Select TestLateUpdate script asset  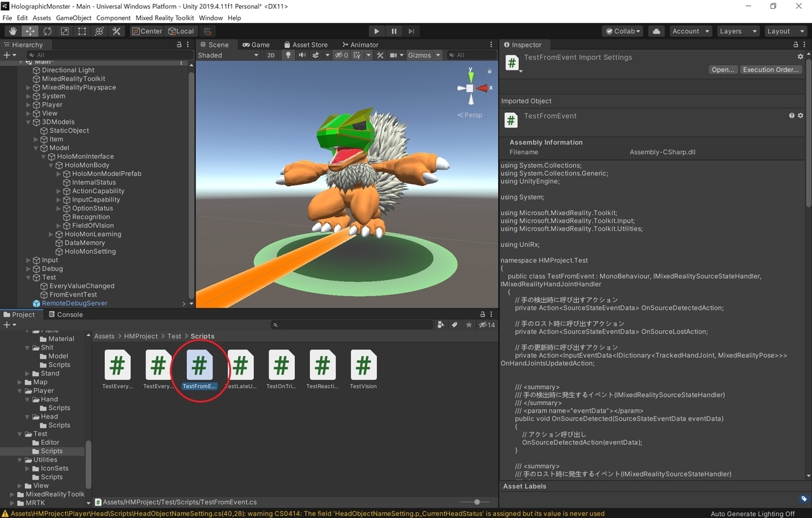[240, 370]
